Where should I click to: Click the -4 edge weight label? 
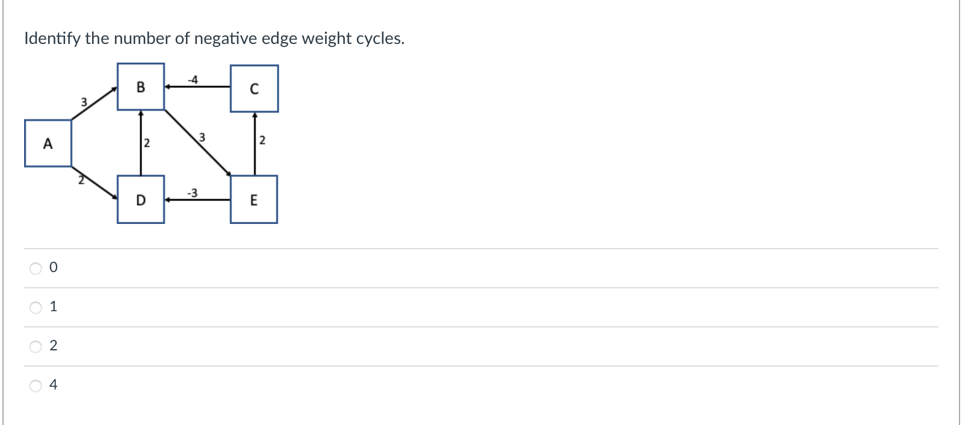(193, 79)
